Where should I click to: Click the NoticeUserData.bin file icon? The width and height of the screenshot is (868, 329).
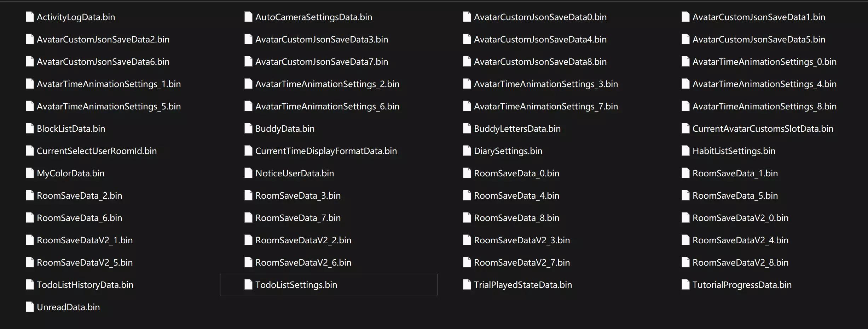pos(248,173)
